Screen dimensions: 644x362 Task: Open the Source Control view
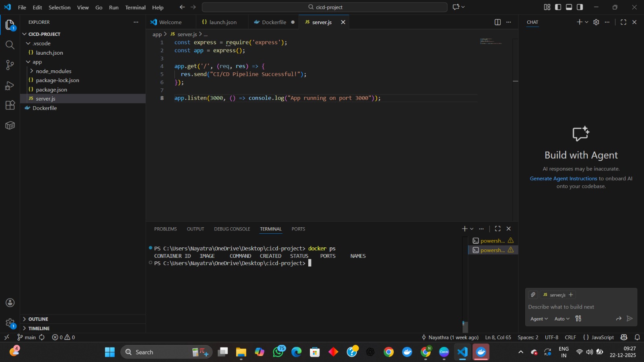coord(10,65)
